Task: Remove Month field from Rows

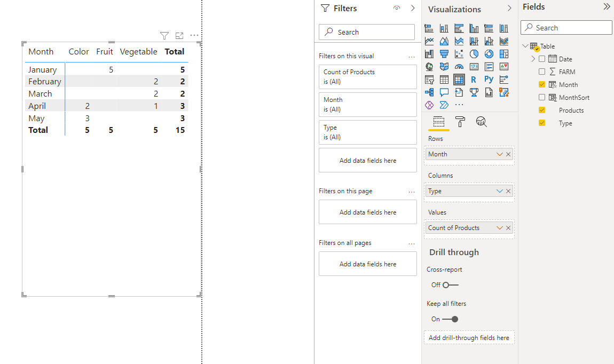Action: tap(508, 154)
